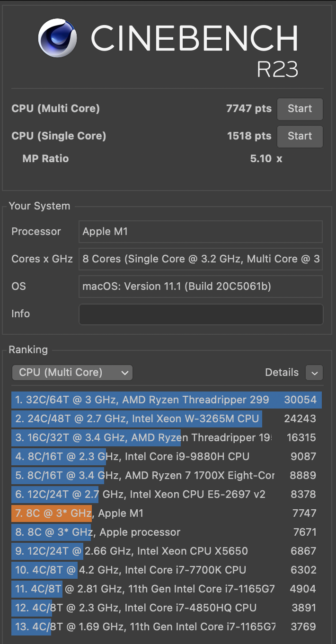Image resolution: width=336 pixels, height=644 pixels.
Task: Select ranking row Intel Core i9-9880H CPU
Action: point(167,457)
